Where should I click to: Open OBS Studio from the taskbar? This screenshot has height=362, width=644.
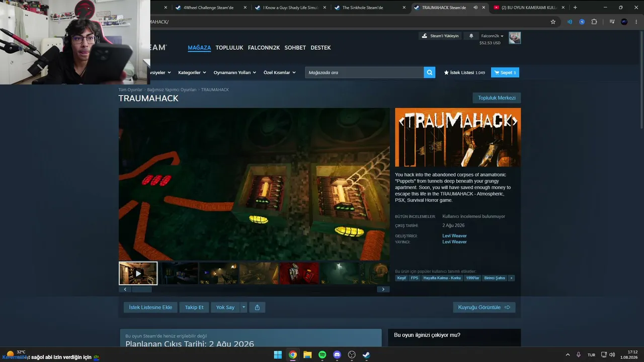[x=352, y=355]
